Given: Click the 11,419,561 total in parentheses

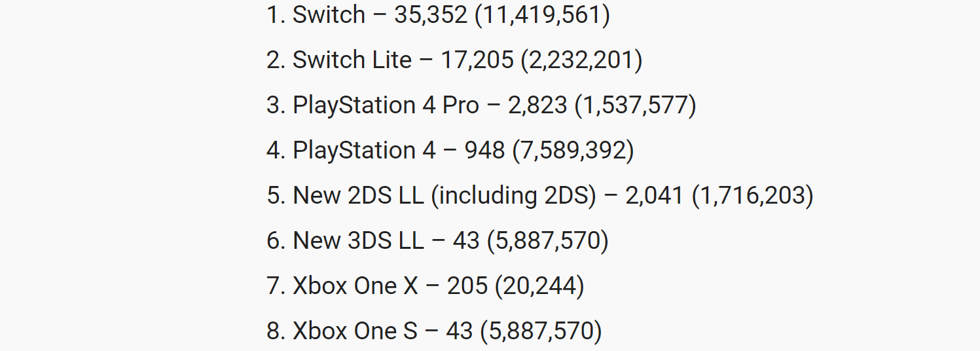Looking at the screenshot, I should (542, 14).
